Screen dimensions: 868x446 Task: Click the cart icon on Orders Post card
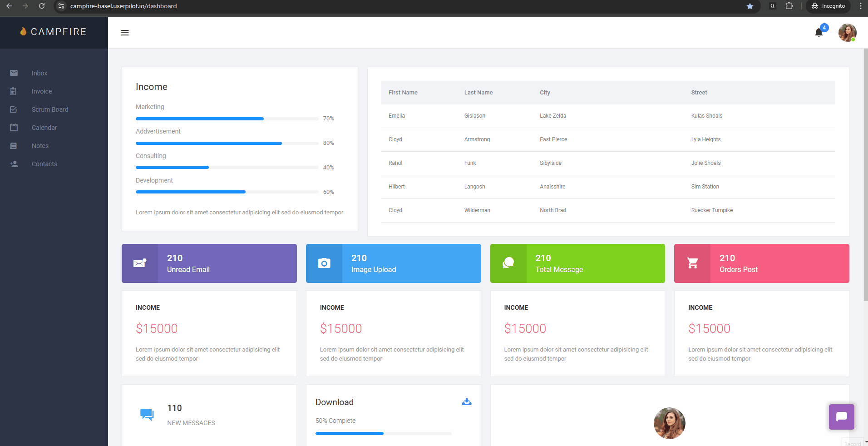[692, 263]
